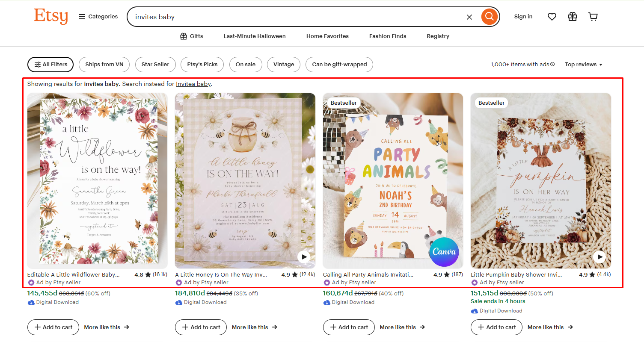More like this for Wildflower listing
The width and height of the screenshot is (644, 342).
point(107,327)
